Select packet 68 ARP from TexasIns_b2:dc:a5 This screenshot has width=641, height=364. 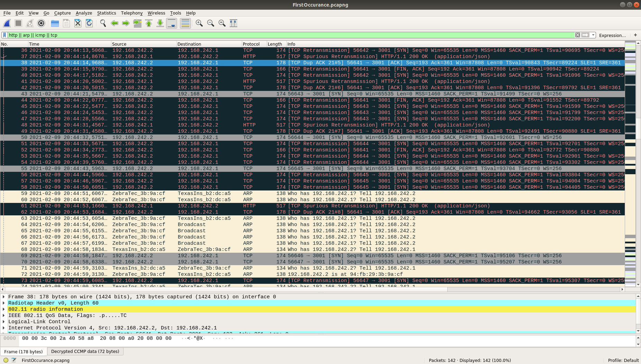(x=312, y=249)
